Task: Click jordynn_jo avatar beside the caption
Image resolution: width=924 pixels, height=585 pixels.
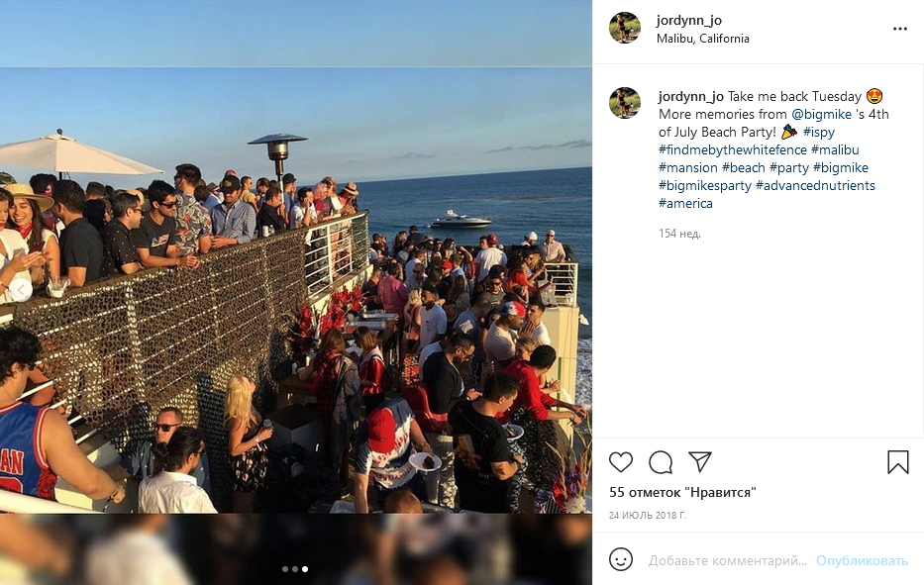Action: click(x=625, y=103)
